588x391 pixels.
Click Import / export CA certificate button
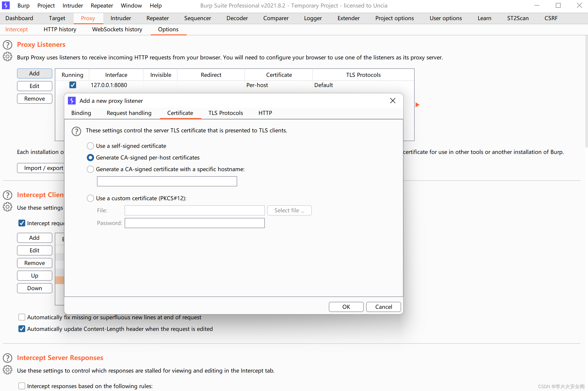tap(41, 168)
